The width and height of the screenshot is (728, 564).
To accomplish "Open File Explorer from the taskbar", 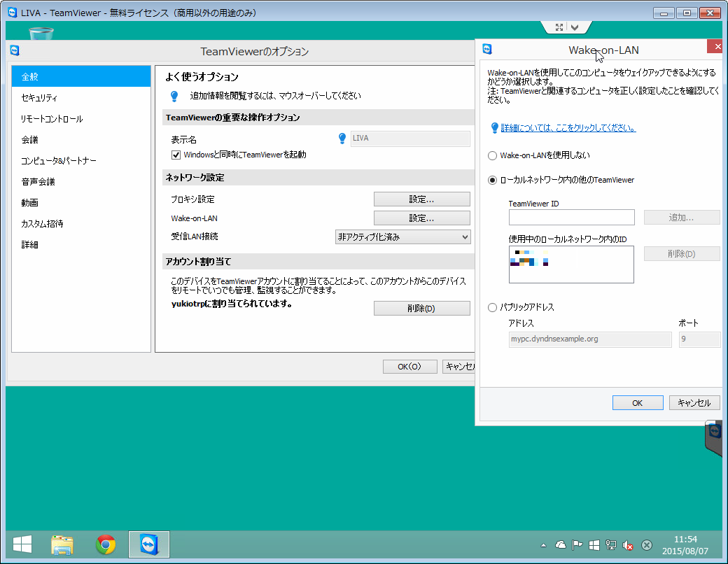I will (x=62, y=544).
